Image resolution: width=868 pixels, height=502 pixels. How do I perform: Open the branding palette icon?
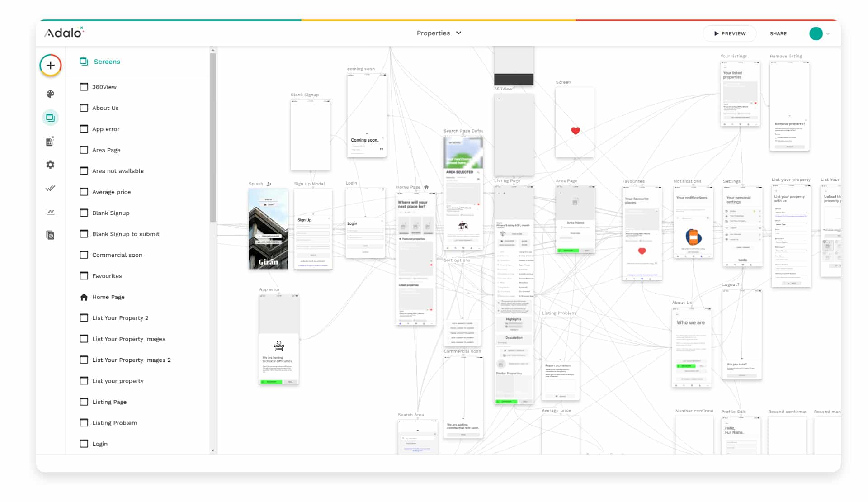click(x=51, y=94)
